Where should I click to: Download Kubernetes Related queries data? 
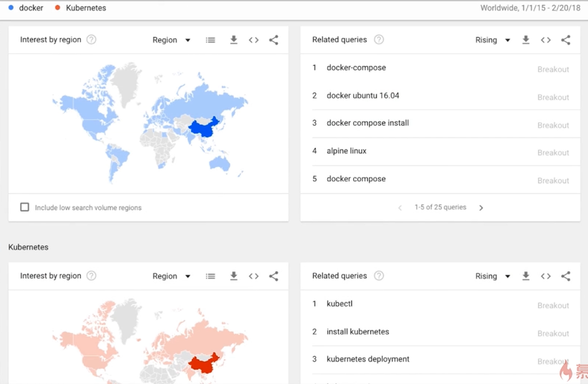526,276
